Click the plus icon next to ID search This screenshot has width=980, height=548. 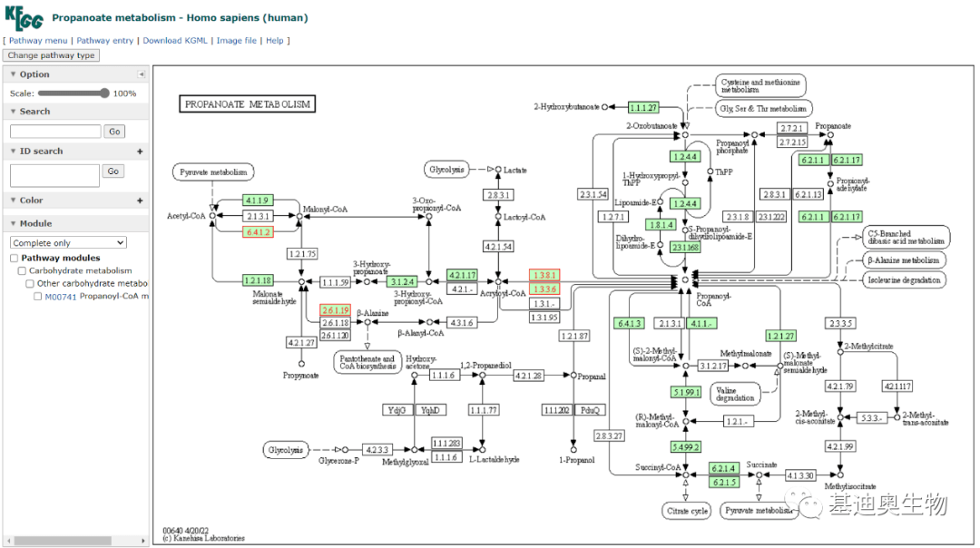pos(140,152)
